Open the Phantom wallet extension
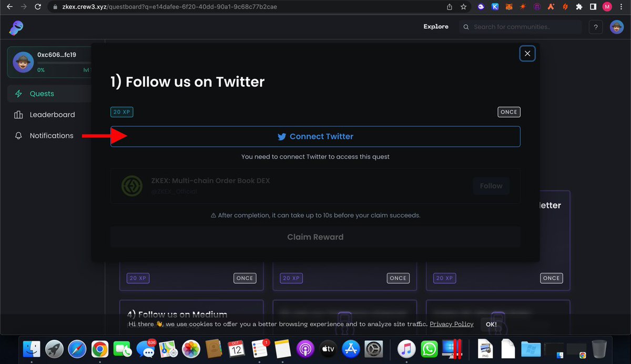The image size is (631, 364). point(481,7)
